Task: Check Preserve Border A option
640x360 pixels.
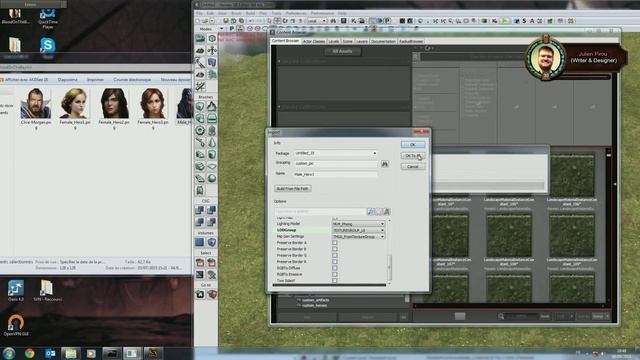Action: pyautogui.click(x=335, y=242)
